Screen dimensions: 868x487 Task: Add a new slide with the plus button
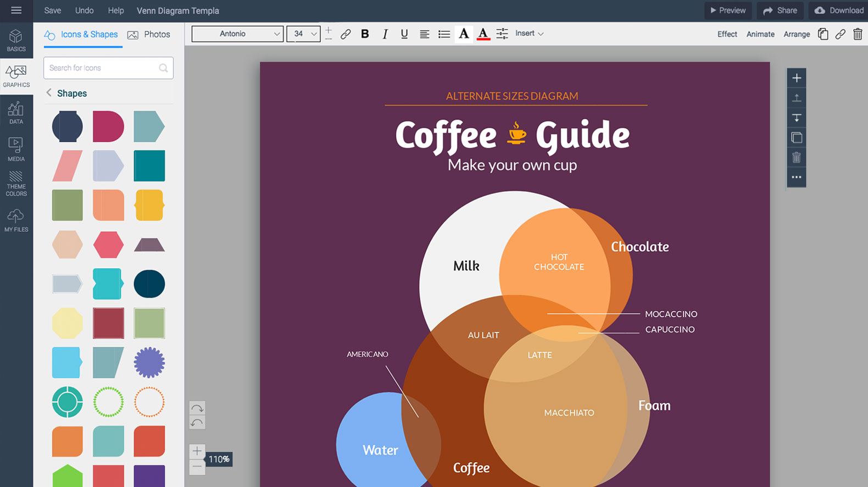(797, 78)
